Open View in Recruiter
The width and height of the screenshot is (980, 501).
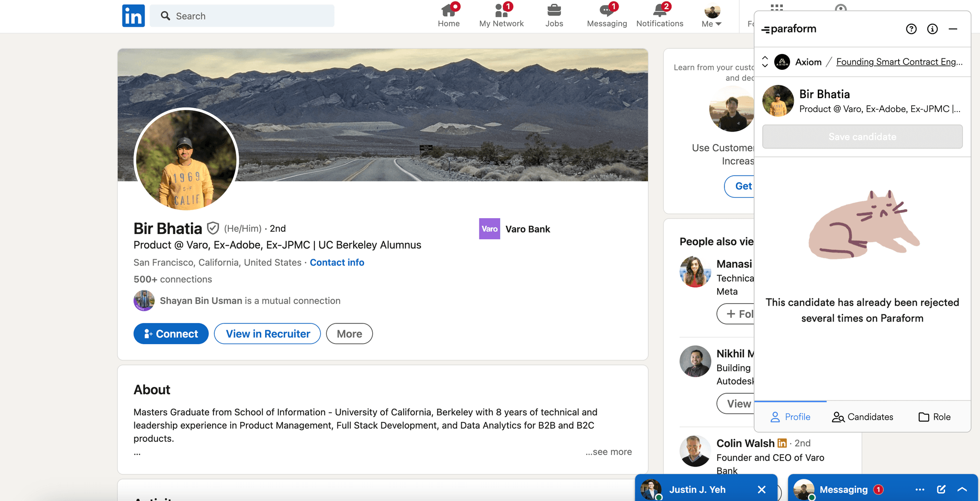[x=267, y=334]
